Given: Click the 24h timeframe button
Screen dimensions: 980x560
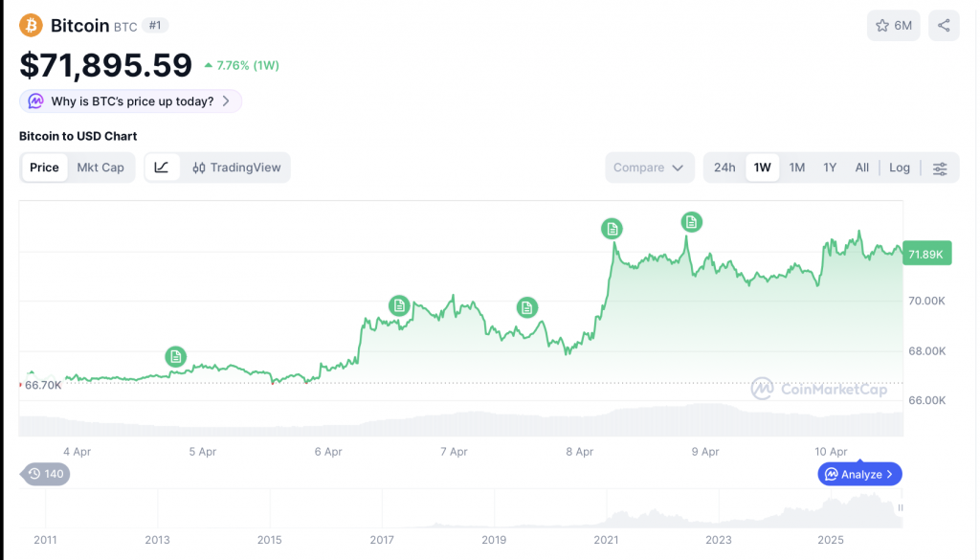Looking at the screenshot, I should [724, 167].
